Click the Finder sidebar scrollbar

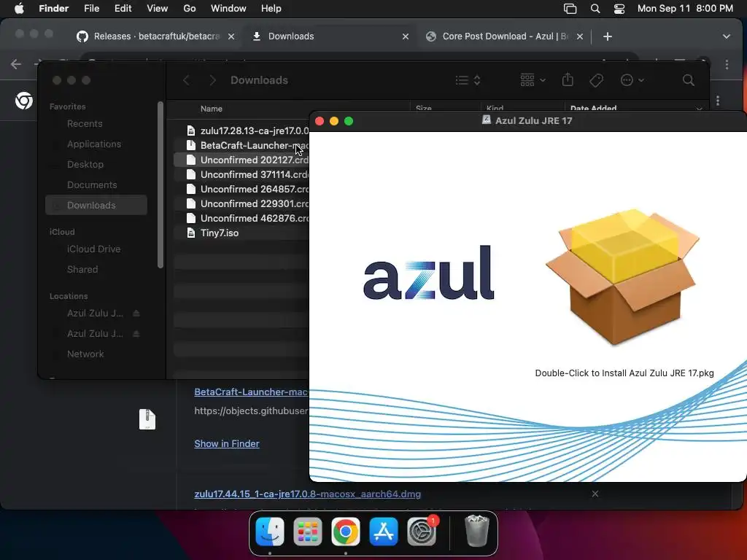point(160,184)
